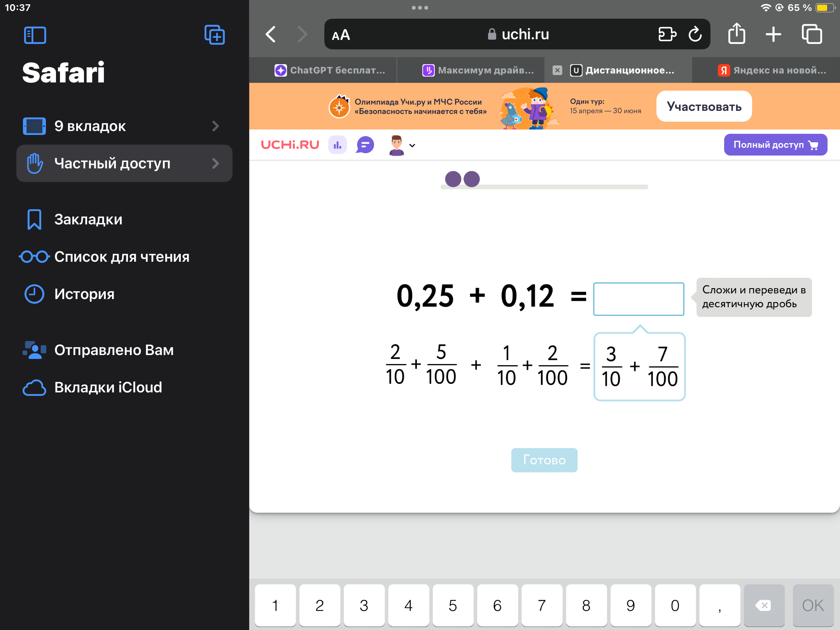Expand the 9 вкладок tab group
Image resolution: width=840 pixels, height=630 pixels.
point(124,126)
